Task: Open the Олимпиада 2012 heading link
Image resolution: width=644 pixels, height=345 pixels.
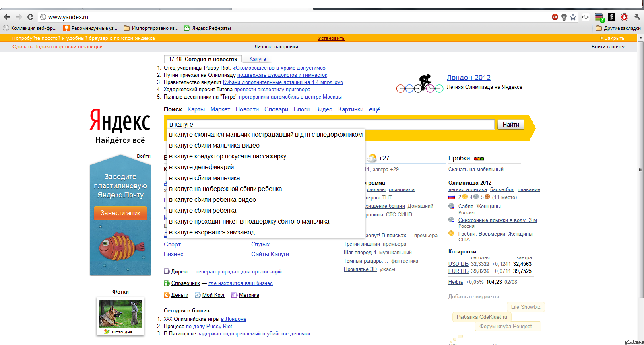Action: [470, 183]
